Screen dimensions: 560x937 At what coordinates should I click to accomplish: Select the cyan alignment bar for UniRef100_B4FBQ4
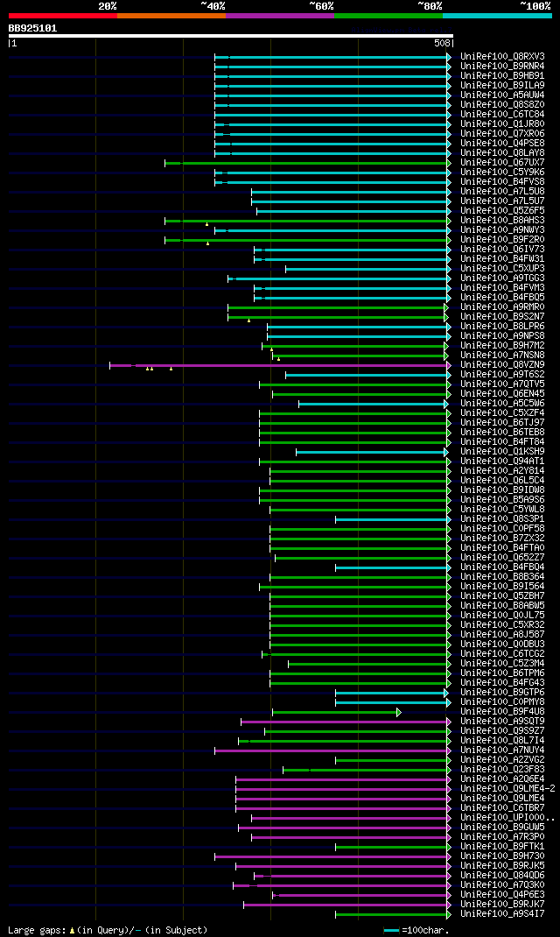coord(391,567)
